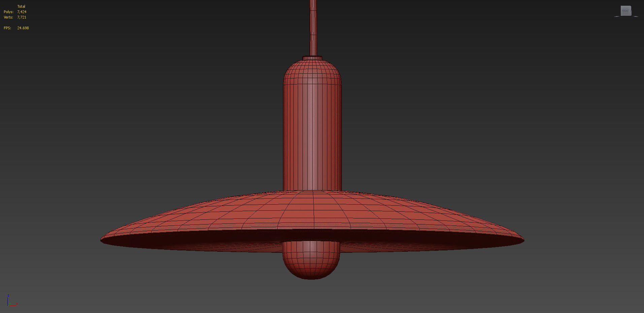Click the Verts: label

point(8,17)
